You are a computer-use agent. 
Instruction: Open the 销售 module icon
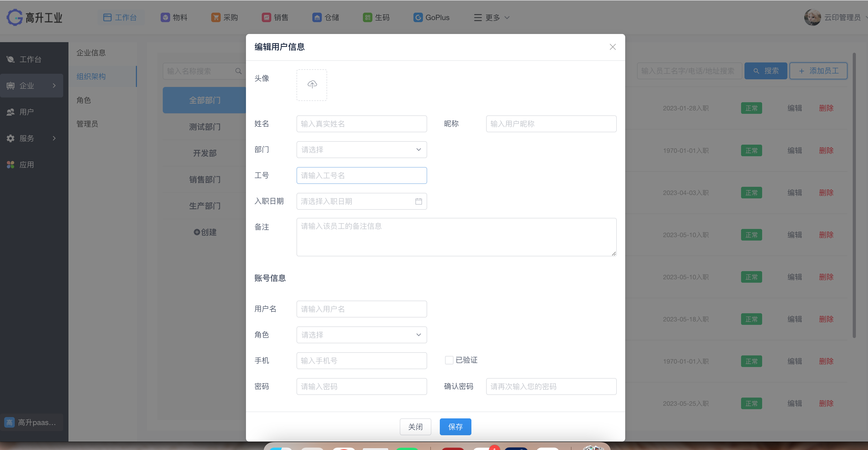[266, 18]
